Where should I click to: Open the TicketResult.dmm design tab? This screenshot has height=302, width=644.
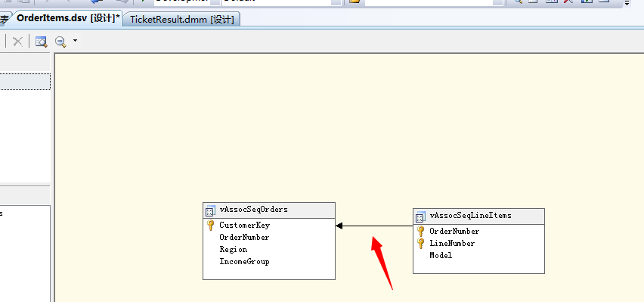pos(182,20)
